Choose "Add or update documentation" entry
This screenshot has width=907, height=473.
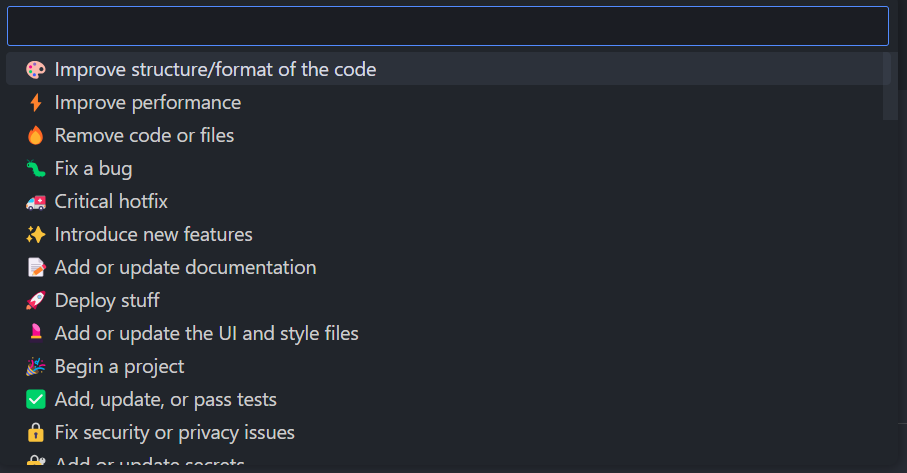coord(185,268)
